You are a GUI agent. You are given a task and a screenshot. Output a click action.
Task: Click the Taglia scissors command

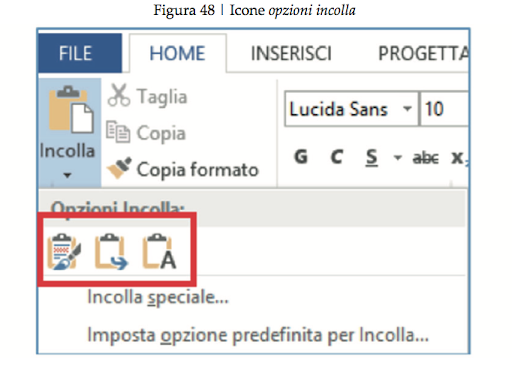pyautogui.click(x=148, y=96)
